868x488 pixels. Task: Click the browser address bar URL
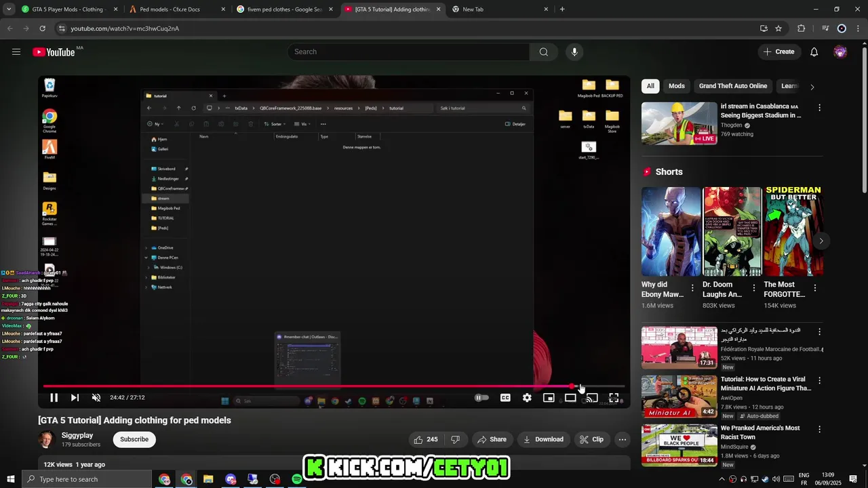(125, 28)
